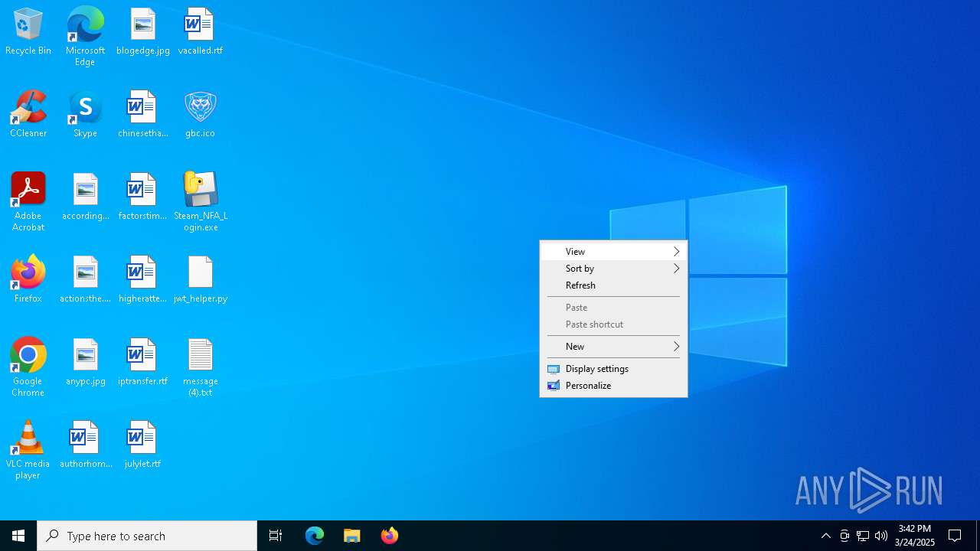Open the network status tray icon

tap(863, 536)
